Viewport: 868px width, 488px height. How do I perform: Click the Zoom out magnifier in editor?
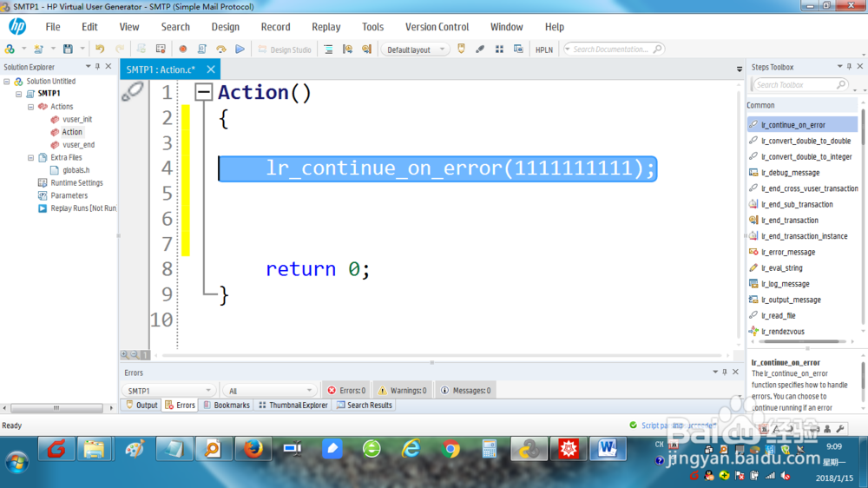135,354
